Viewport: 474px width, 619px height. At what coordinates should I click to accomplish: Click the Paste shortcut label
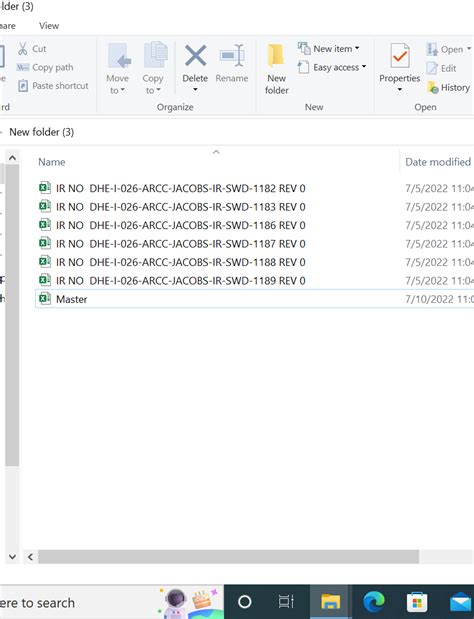[60, 86]
